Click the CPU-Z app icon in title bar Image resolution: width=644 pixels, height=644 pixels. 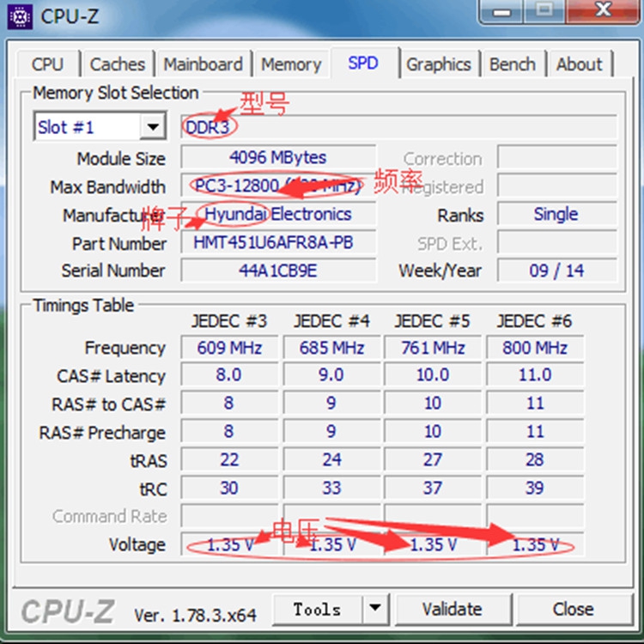(x=20, y=15)
